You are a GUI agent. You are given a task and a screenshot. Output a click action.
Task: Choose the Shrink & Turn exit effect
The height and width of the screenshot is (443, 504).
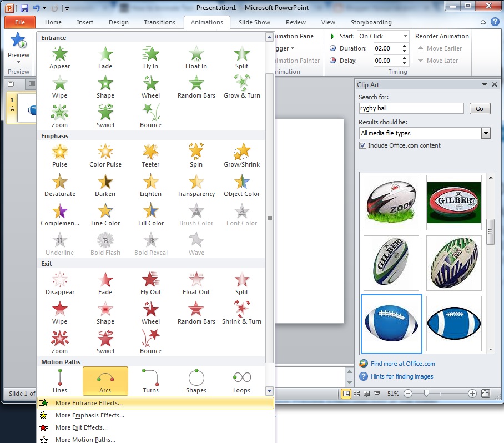pyautogui.click(x=241, y=311)
